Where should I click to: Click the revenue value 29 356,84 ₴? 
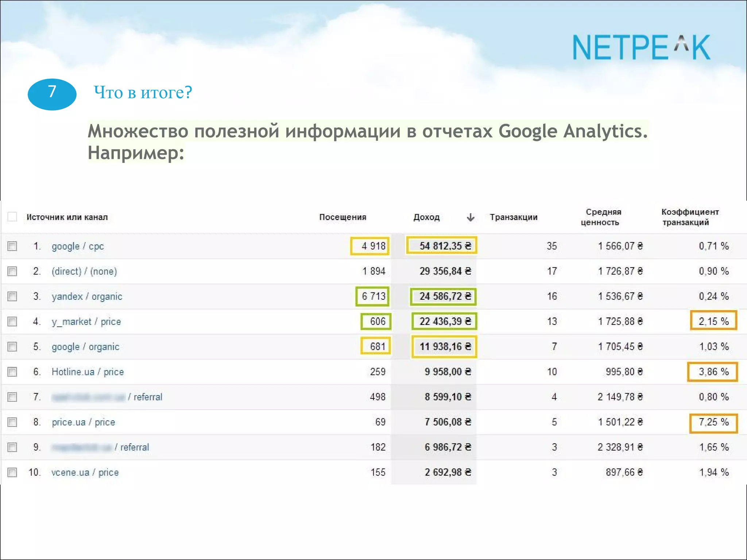click(445, 271)
